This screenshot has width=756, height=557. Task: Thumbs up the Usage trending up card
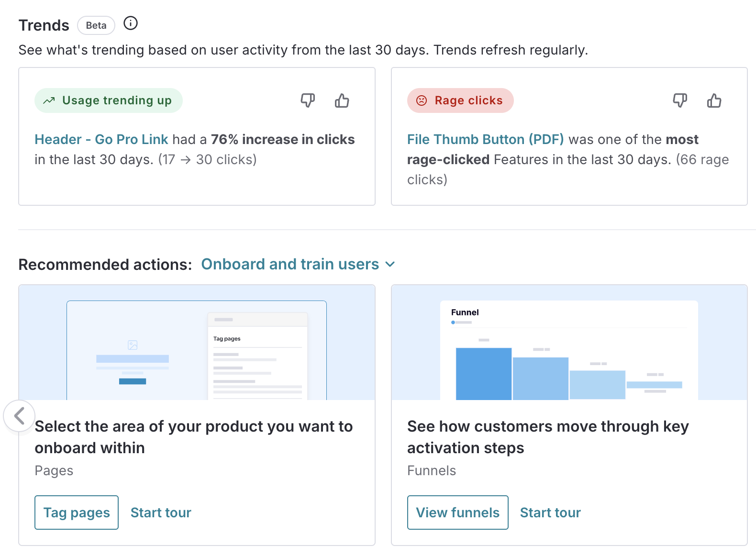[x=342, y=100]
